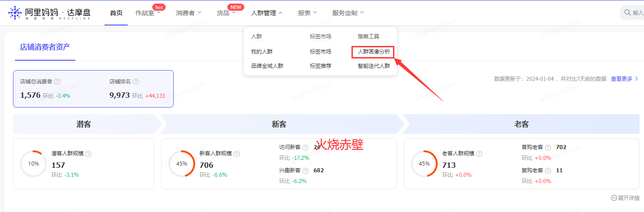Expand the 服务定制 menu
Viewport: 644px width, 212px height.
[348, 13]
